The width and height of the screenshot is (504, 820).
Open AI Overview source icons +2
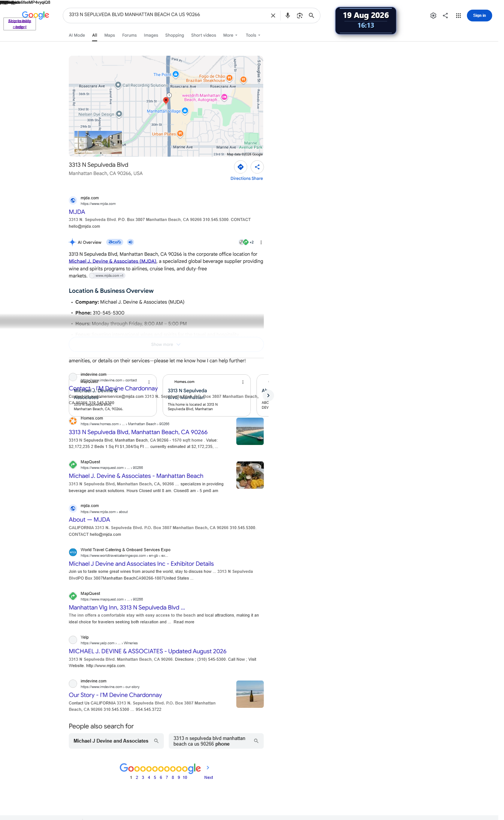click(246, 242)
